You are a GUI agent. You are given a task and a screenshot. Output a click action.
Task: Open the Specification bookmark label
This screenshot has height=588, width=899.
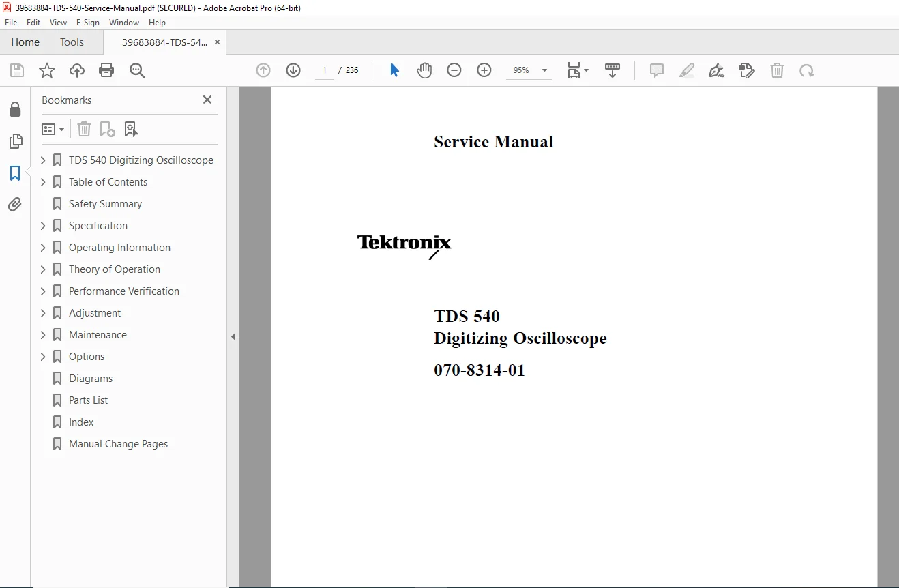pyautogui.click(x=98, y=226)
